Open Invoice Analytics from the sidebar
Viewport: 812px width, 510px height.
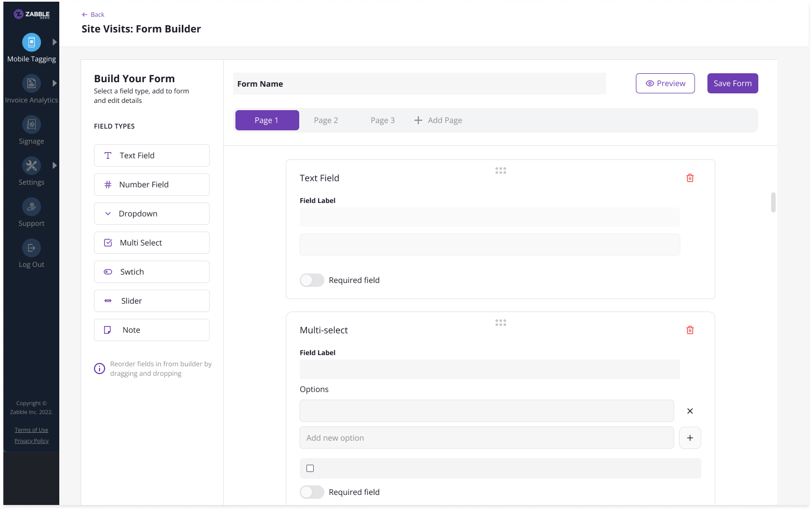tap(31, 84)
